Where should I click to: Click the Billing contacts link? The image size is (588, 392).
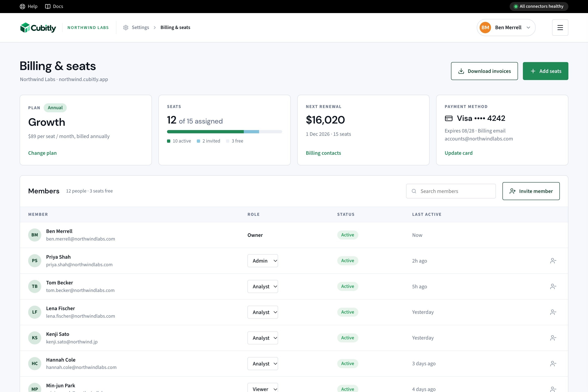coord(323,153)
